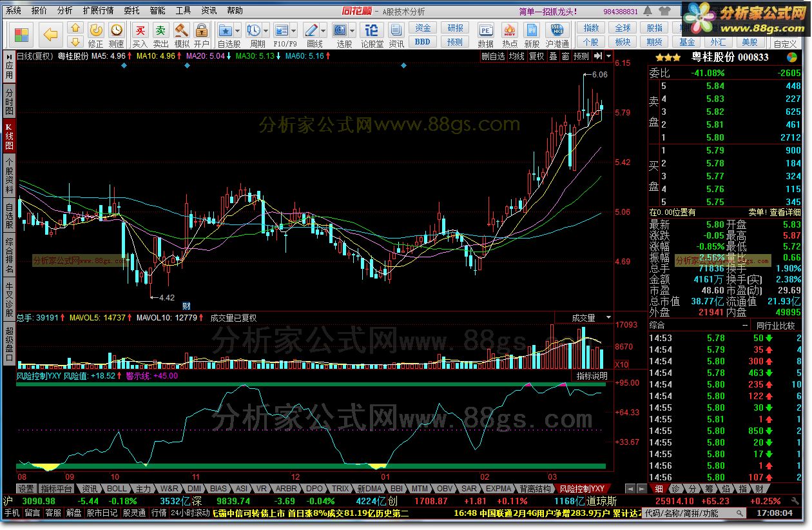Click 删自选 to remove from watchlist

tap(494, 56)
